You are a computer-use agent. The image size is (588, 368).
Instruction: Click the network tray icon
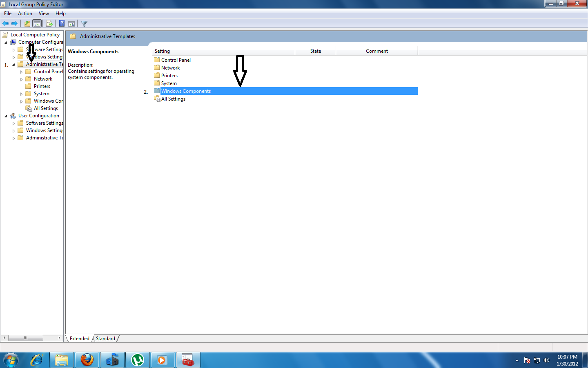pyautogui.click(x=537, y=361)
